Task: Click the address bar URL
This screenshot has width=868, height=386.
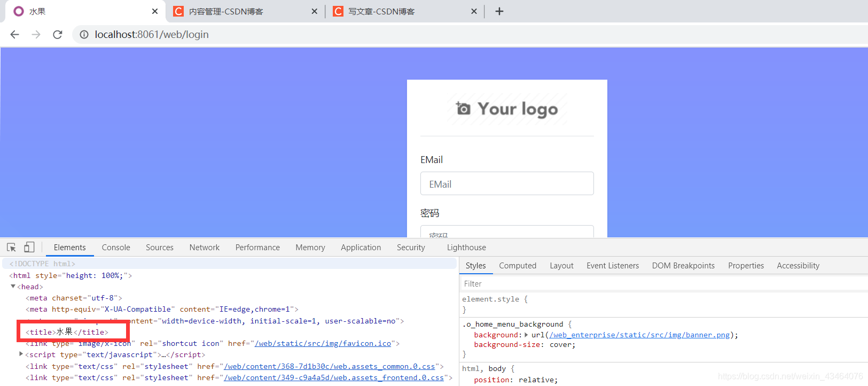Action: coord(152,34)
